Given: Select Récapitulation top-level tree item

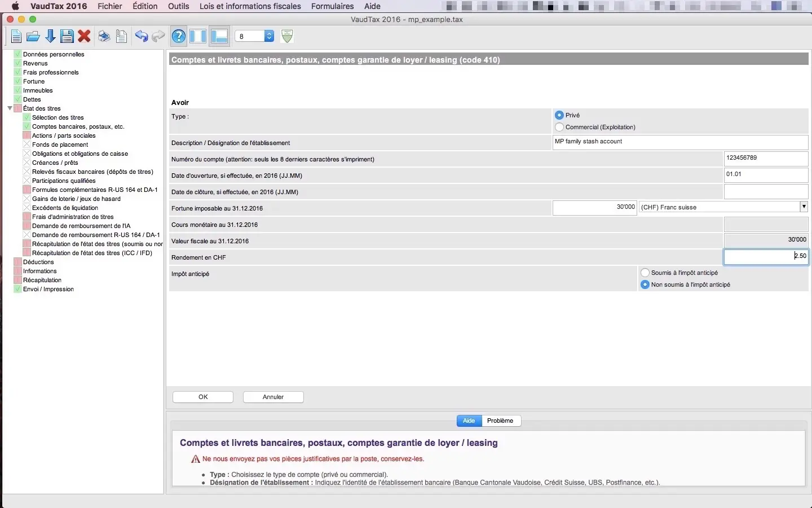Looking at the screenshot, I should click(42, 280).
